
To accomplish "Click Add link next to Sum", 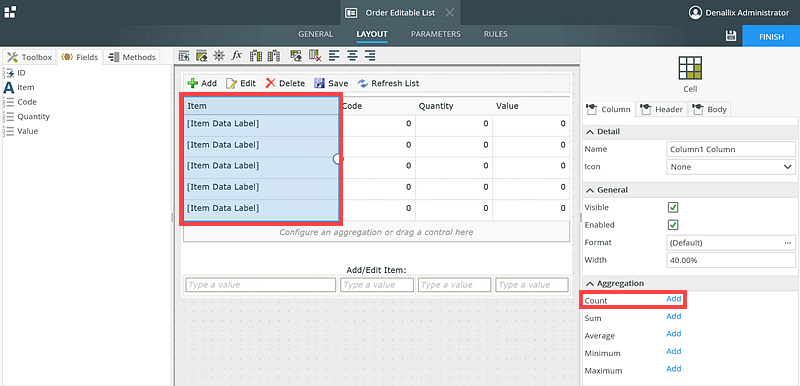I will 673,316.
